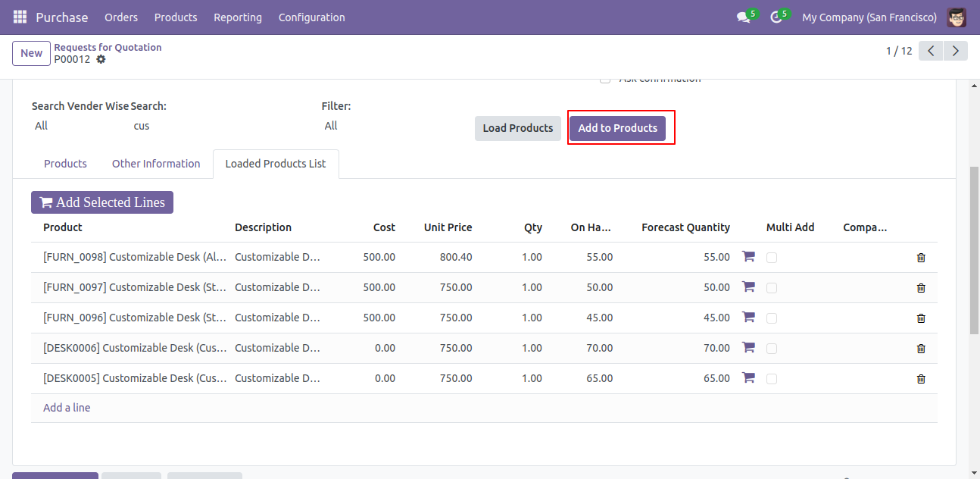Switch to the Products tab
This screenshot has width=980, height=479.
[65, 164]
